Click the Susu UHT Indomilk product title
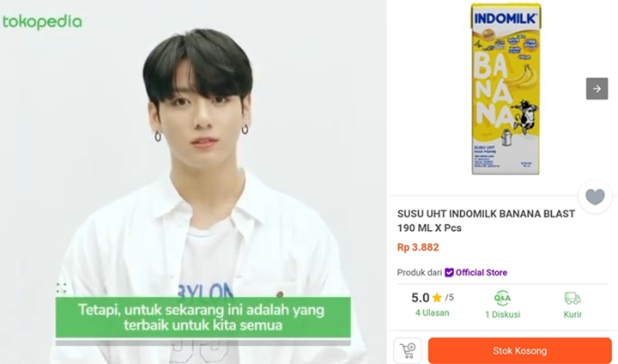Viewport: 618px width, 364px height. 486,221
